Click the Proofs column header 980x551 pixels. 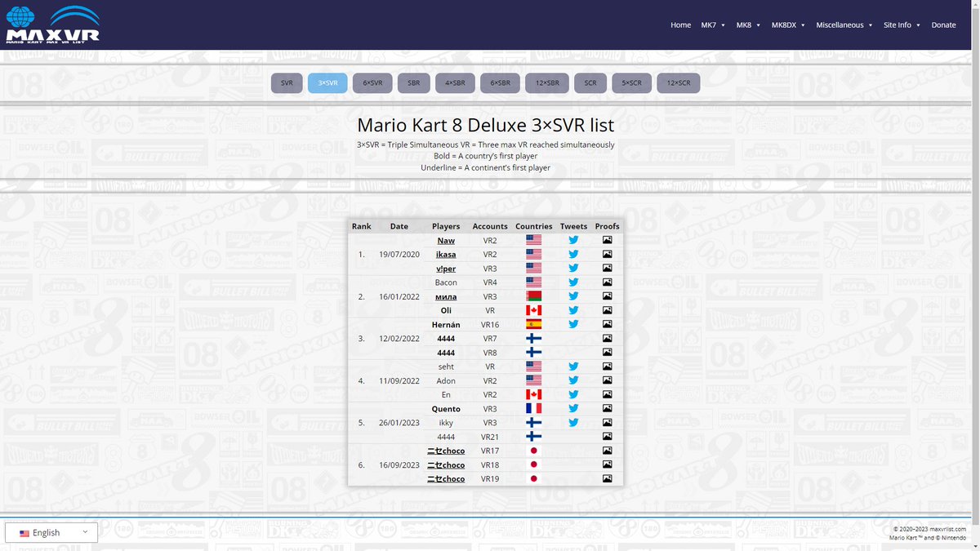[607, 226]
